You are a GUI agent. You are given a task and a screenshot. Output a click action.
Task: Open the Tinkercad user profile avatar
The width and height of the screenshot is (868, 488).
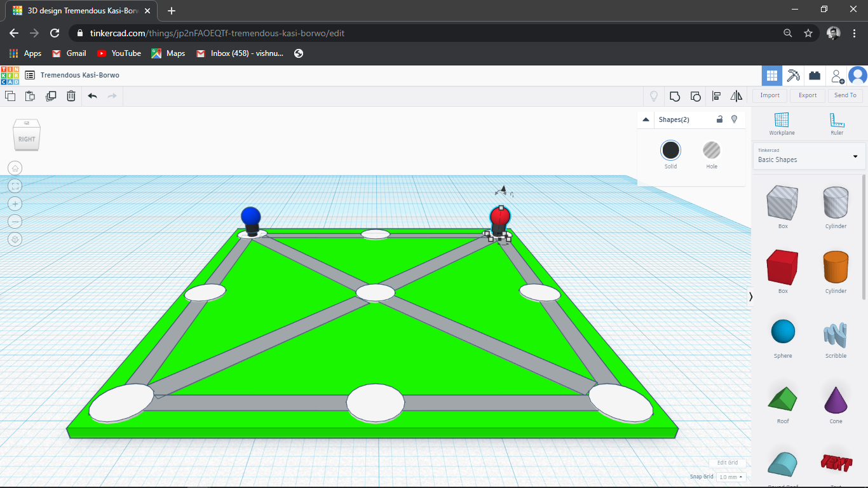[x=858, y=76]
